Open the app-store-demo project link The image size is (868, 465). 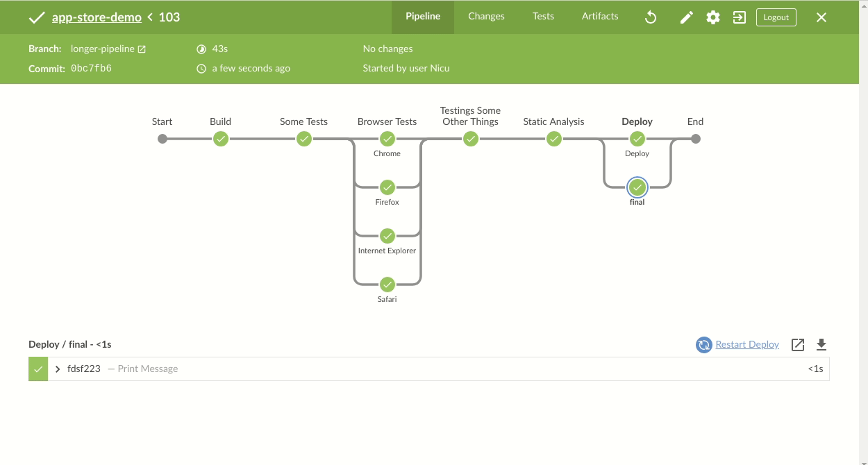[97, 17]
